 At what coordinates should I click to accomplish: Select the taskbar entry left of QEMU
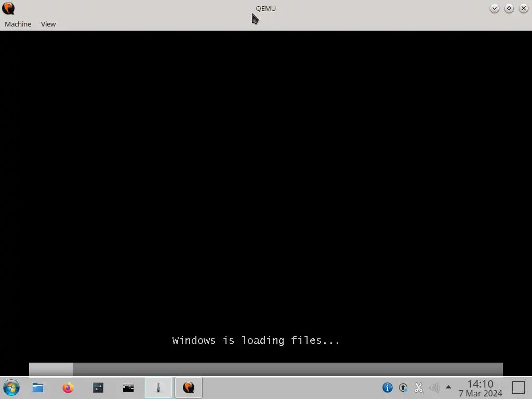158,388
